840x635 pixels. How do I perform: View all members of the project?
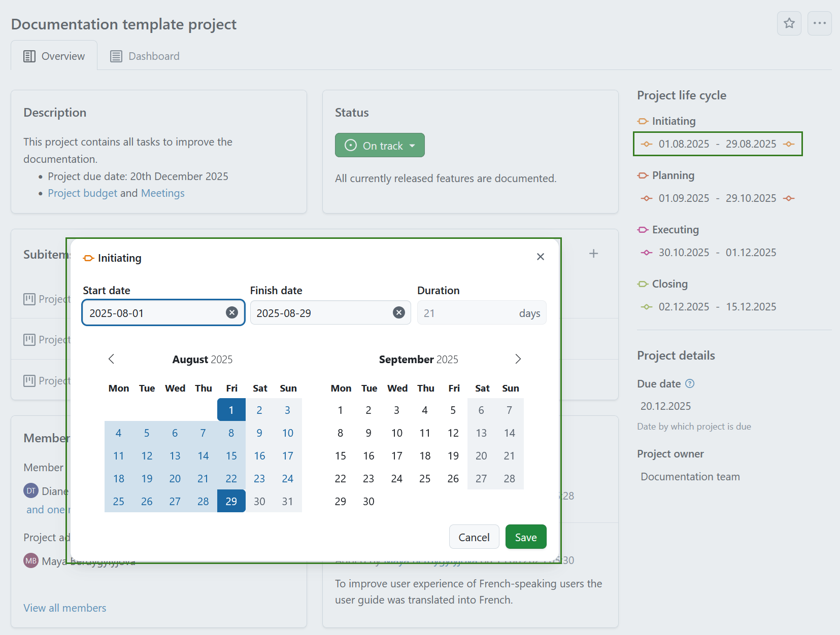click(x=64, y=608)
